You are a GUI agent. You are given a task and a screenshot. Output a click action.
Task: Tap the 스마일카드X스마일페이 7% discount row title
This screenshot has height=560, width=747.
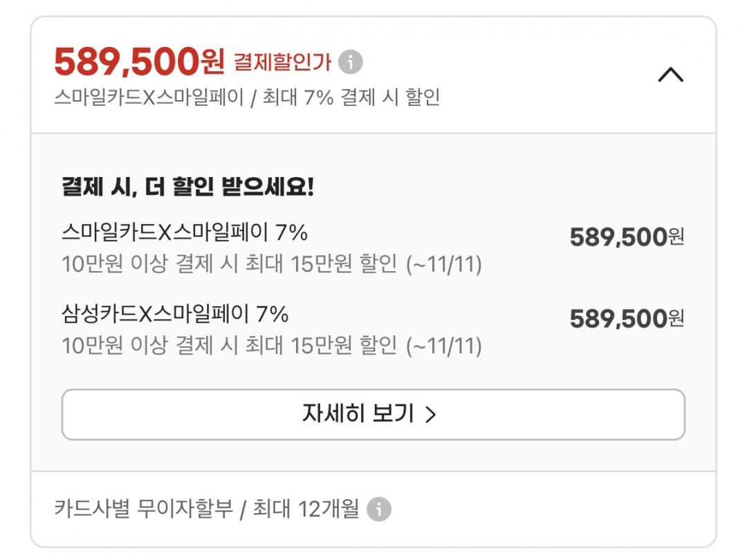point(184,233)
